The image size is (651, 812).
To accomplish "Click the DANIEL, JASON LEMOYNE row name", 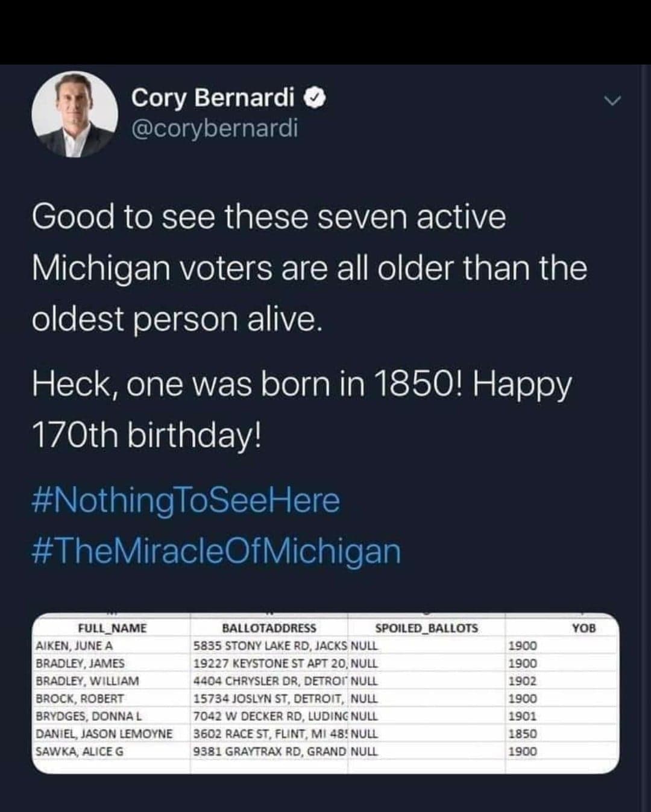I will pyautogui.click(x=104, y=734).
